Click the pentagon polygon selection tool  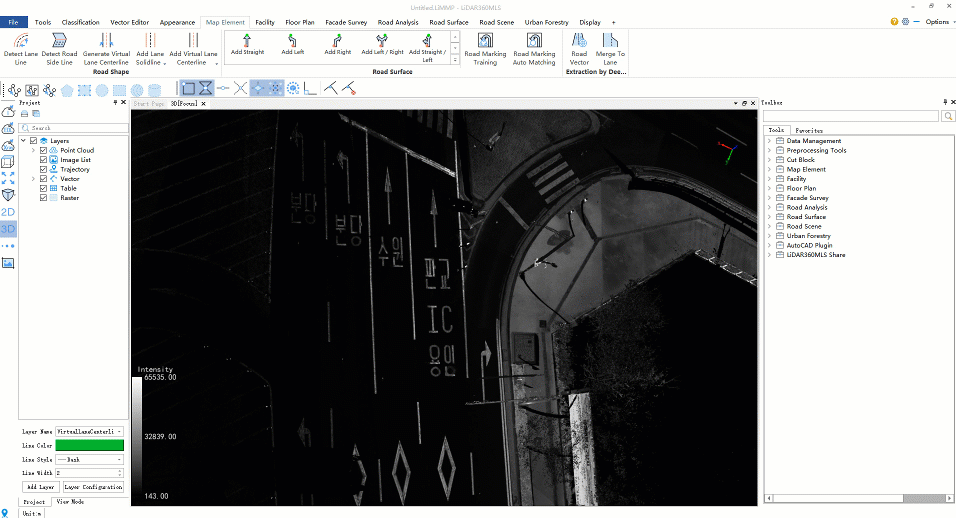tap(67, 90)
